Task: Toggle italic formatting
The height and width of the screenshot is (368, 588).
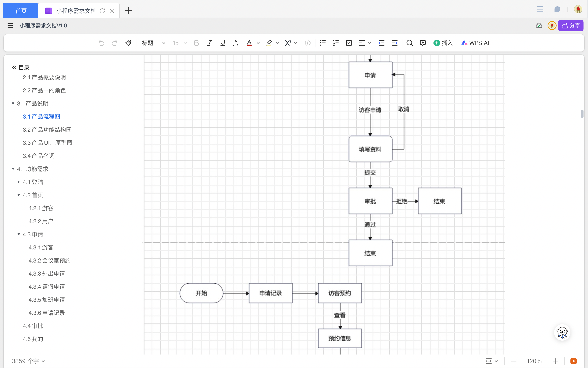Action: (x=209, y=43)
